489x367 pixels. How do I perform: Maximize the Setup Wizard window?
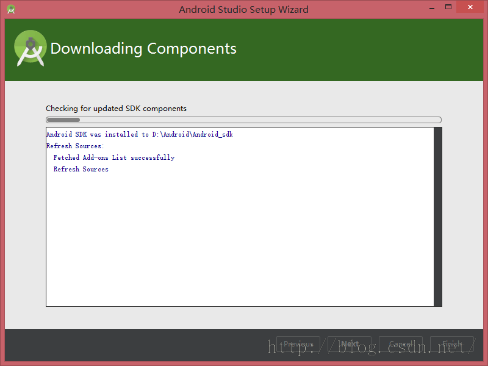(448, 7)
